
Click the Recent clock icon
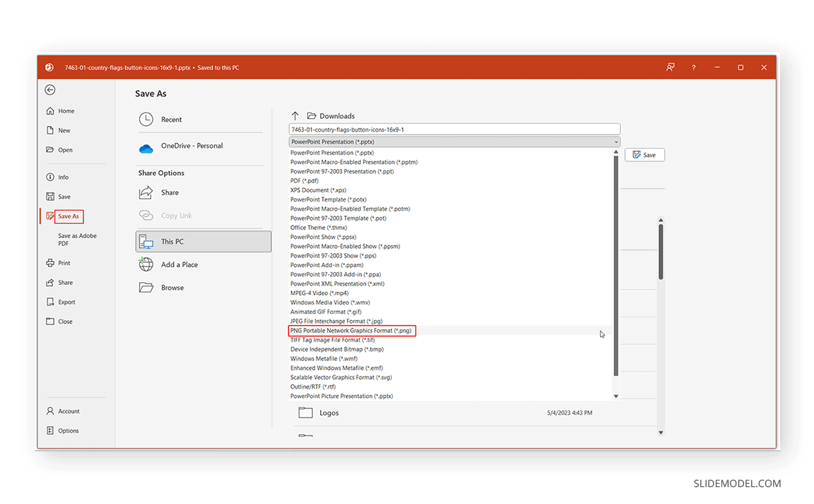(147, 119)
